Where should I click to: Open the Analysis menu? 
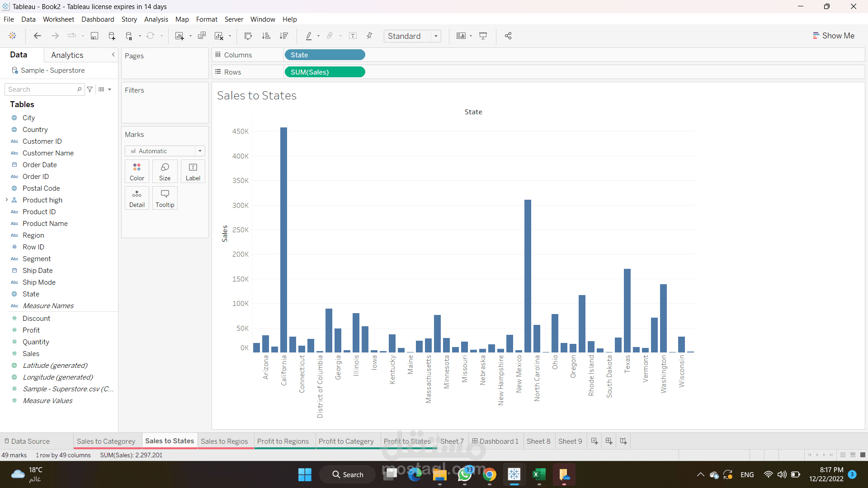tap(156, 19)
